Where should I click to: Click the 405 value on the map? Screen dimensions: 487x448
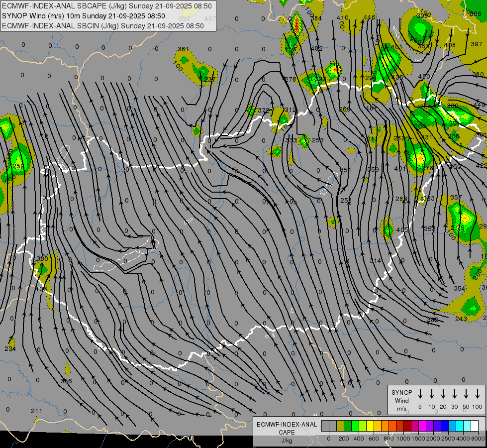coord(402,230)
